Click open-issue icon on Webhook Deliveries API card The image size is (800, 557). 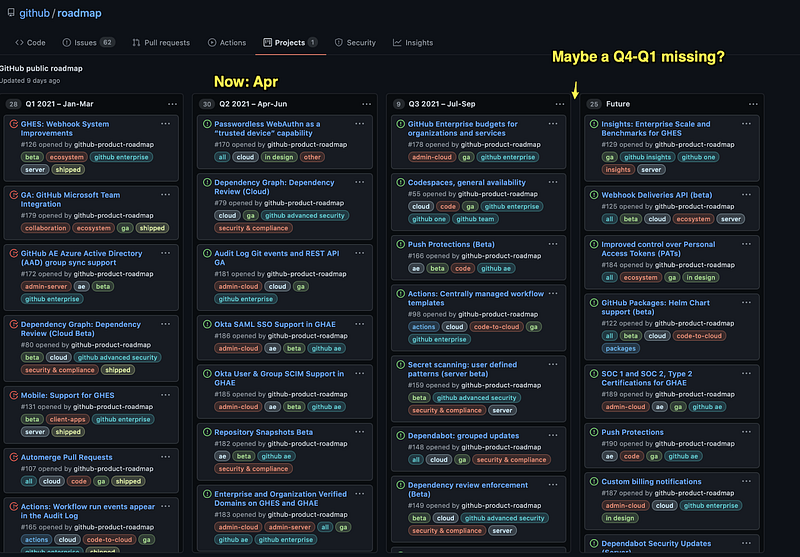pos(594,195)
